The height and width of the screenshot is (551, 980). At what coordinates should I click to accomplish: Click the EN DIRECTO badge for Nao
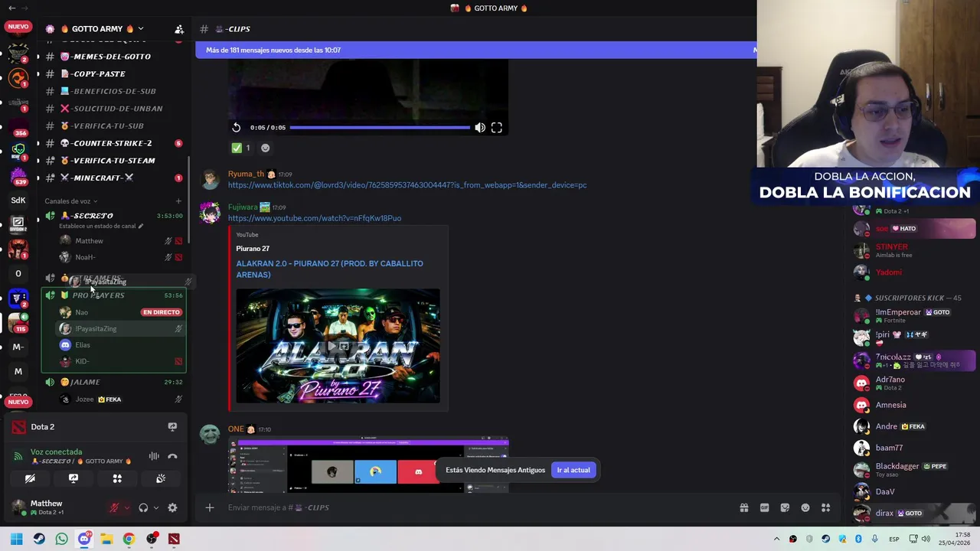[x=161, y=312]
